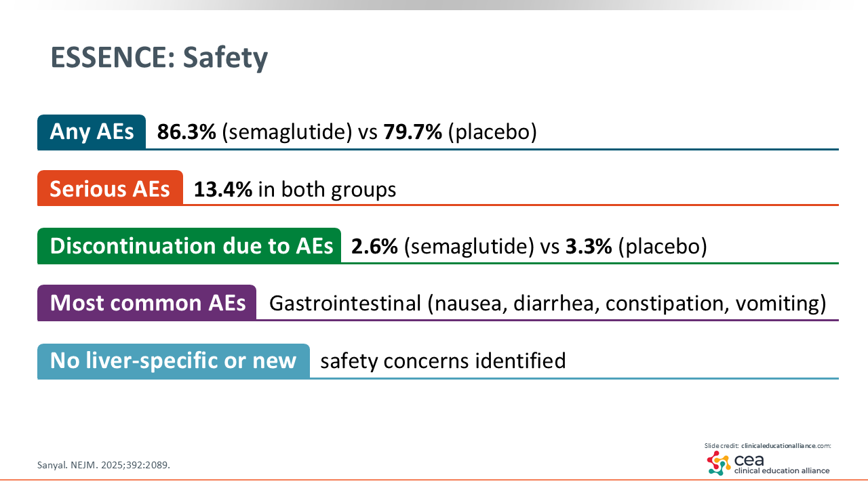
Task: Click the ESSENCE: Safety slide title
Action: pyautogui.click(x=159, y=59)
